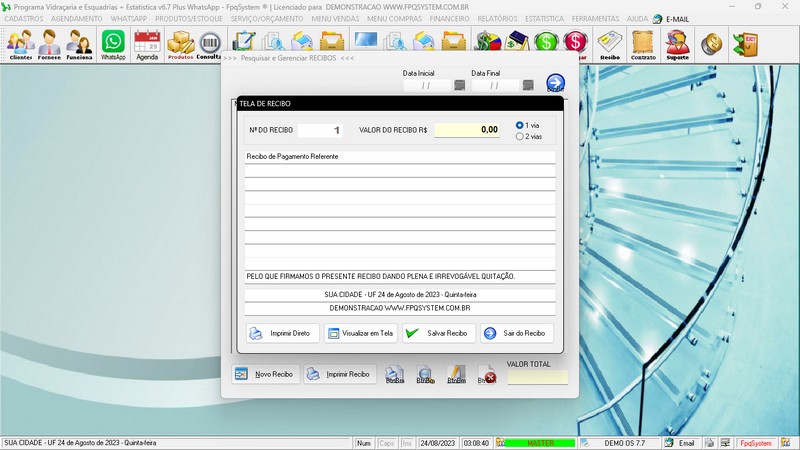Screen dimensions: 800x450
Task: Select the '1 via' radio option
Action: tap(520, 125)
